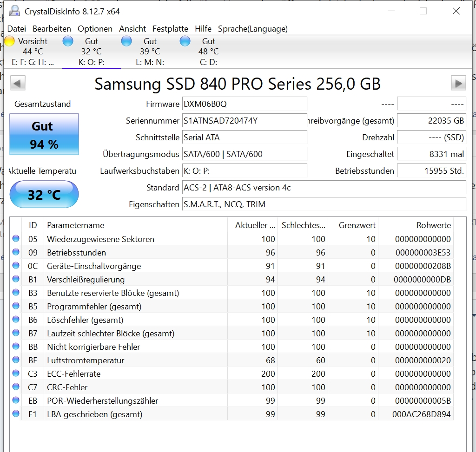The height and width of the screenshot is (452, 476).
Task: Click the Grenzwert column header
Action: [x=353, y=225]
